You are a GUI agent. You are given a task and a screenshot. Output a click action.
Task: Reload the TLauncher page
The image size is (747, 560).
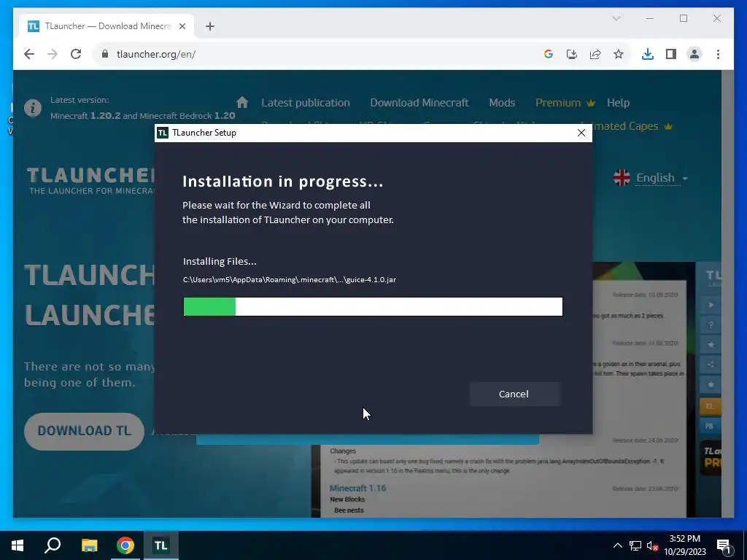[76, 54]
